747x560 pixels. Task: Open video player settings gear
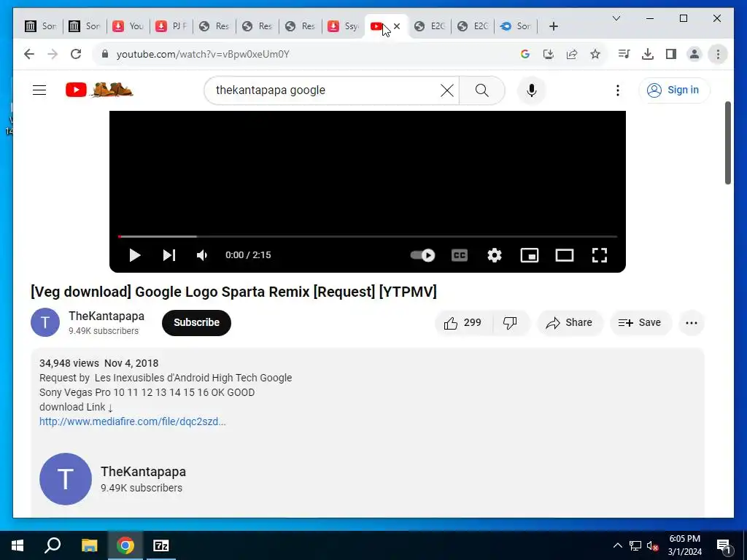pyautogui.click(x=495, y=255)
